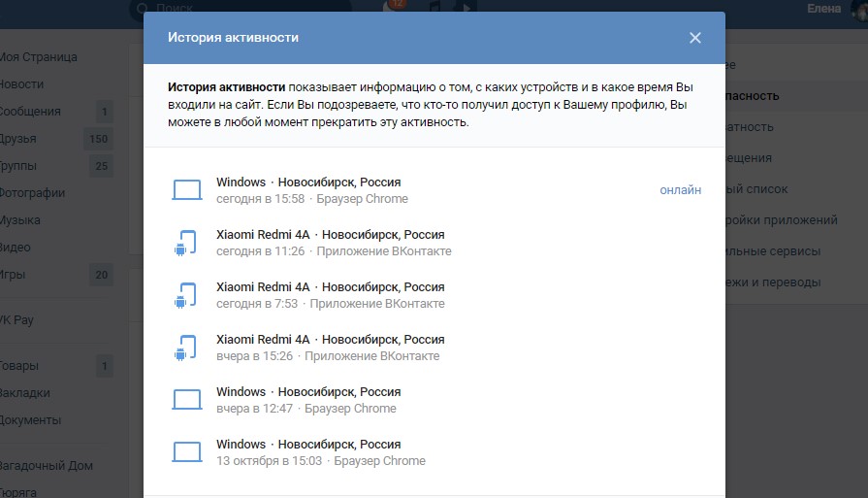
Task: Go to Фотографии section
Action: coord(33,193)
